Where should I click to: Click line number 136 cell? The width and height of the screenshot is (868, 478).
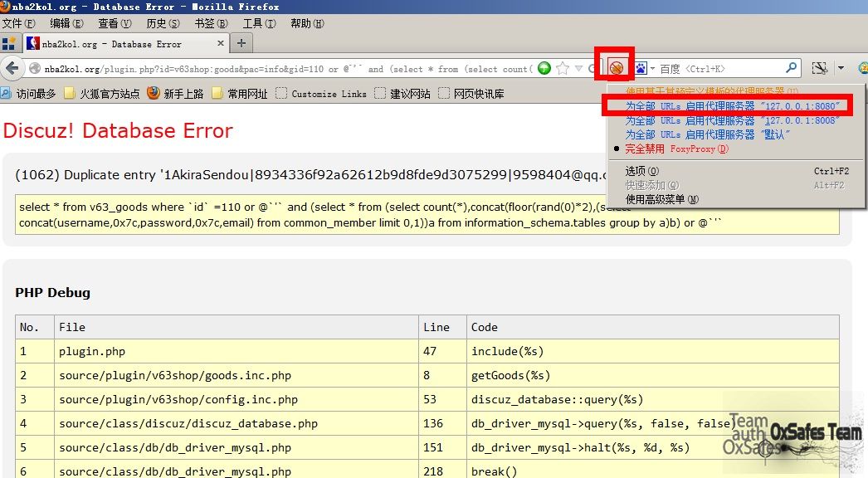(443, 423)
